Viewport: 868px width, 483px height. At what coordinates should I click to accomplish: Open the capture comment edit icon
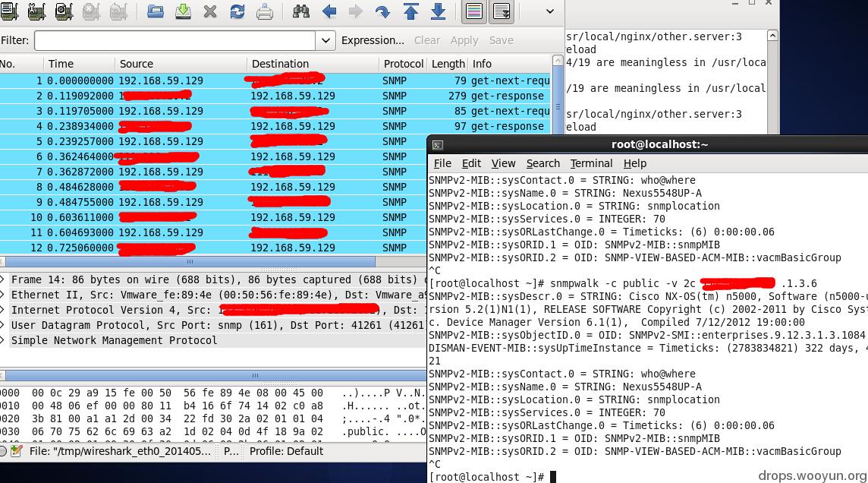click(x=16, y=451)
